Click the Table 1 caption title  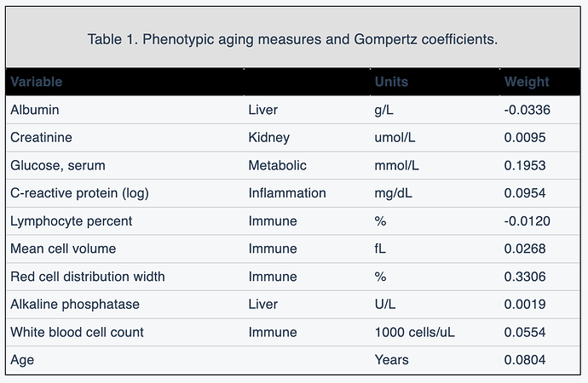292,39
